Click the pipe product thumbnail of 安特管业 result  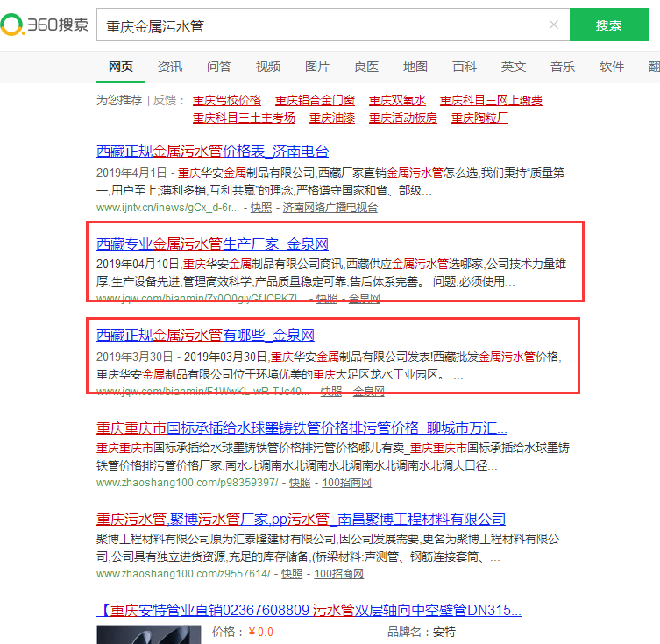pyautogui.click(x=149, y=634)
